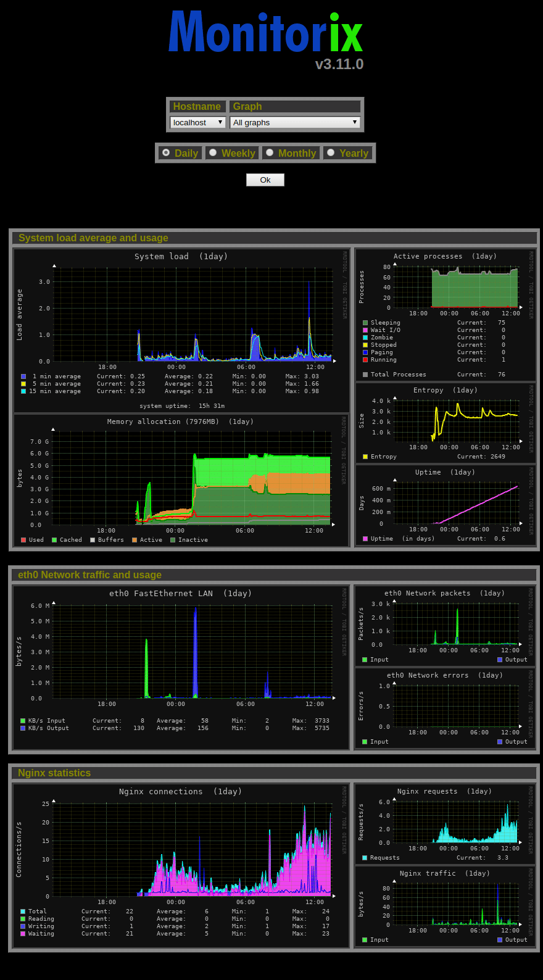Expand the Graph dropdown showing All graphs

coord(295,123)
